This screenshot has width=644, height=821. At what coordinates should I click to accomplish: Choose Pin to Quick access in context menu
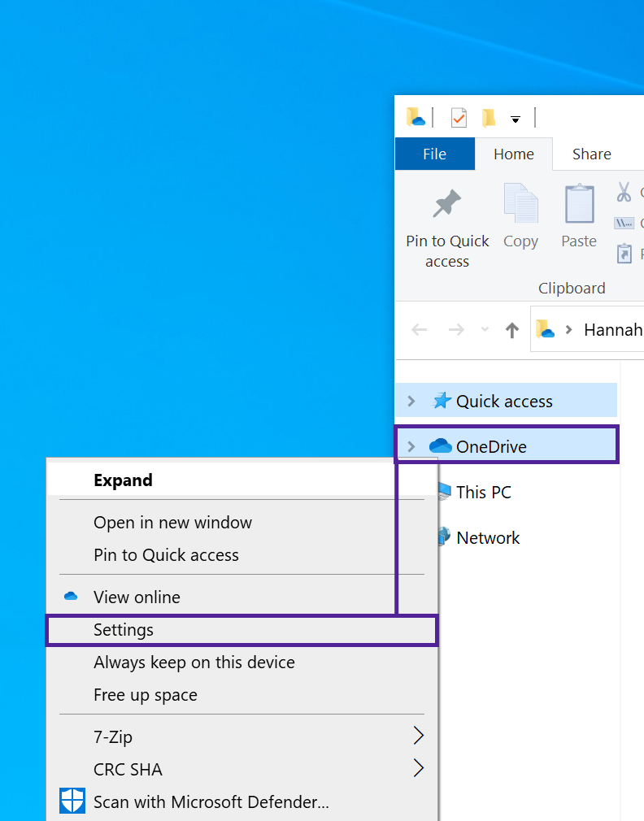pos(241,555)
